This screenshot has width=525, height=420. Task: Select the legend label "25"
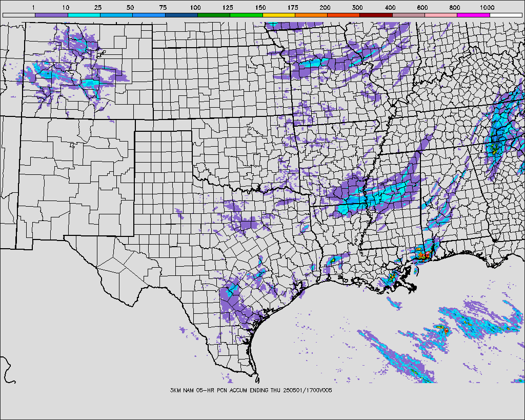[x=98, y=8]
